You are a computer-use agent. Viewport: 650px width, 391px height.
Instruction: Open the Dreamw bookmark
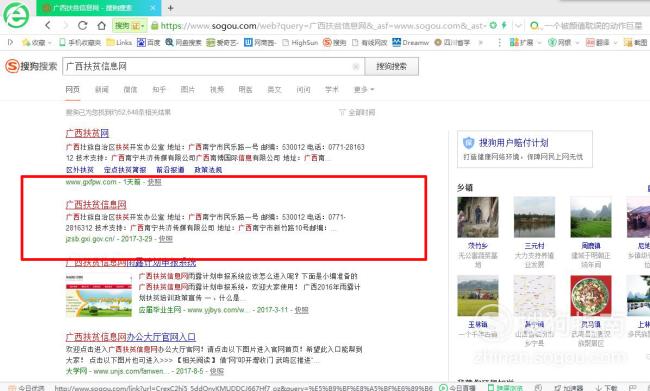[x=410, y=42]
